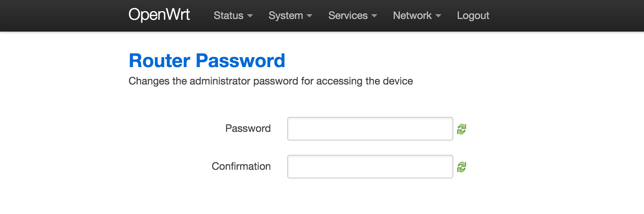Select the Router Password heading
The image size is (644, 214).
tap(207, 61)
